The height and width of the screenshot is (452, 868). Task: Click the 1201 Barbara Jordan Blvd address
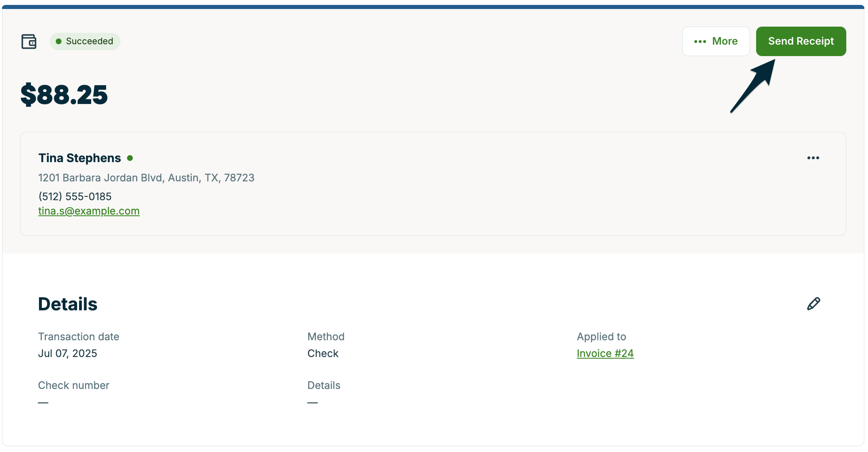146,178
